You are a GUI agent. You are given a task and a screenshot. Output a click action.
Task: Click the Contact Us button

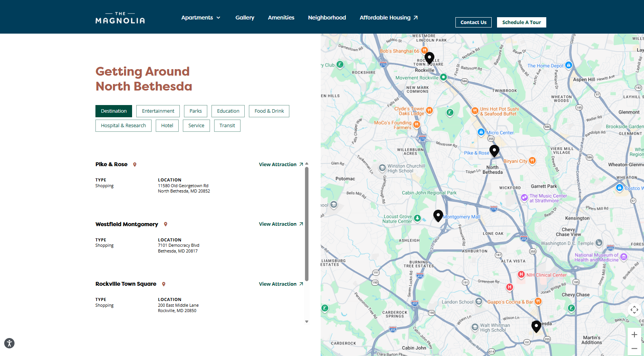(473, 22)
